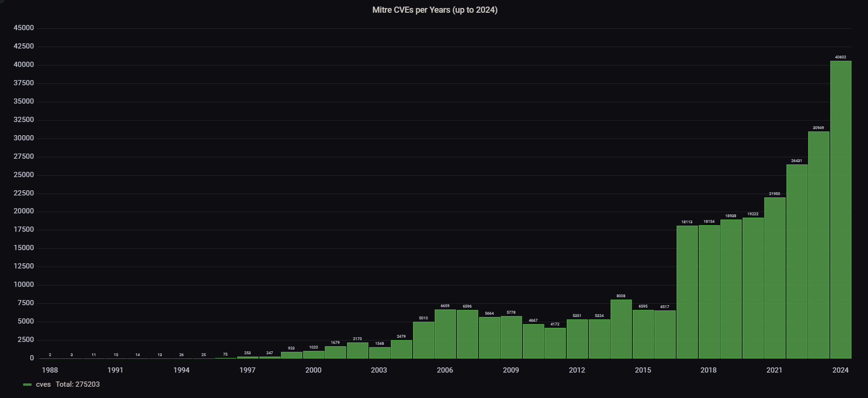Click the 'Total: 275203' legend value
The image size is (868, 398).
point(78,384)
